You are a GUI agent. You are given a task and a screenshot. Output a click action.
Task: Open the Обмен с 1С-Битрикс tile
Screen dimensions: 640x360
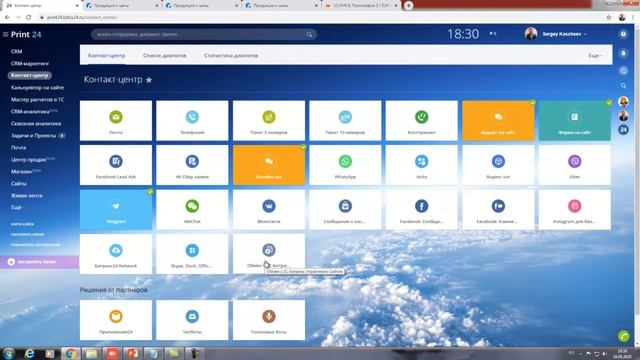[x=269, y=254]
